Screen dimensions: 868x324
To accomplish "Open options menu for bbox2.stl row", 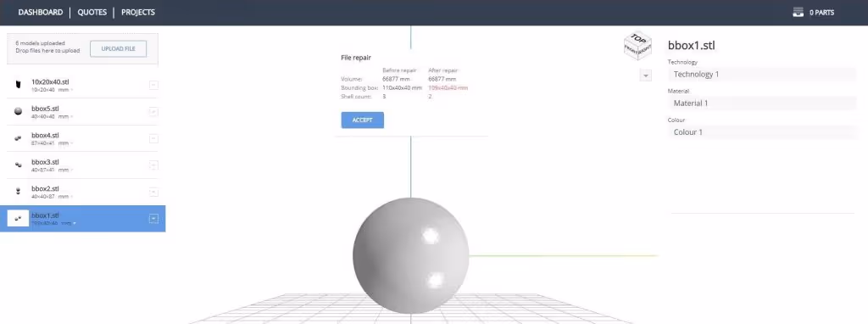I will click(x=154, y=192).
